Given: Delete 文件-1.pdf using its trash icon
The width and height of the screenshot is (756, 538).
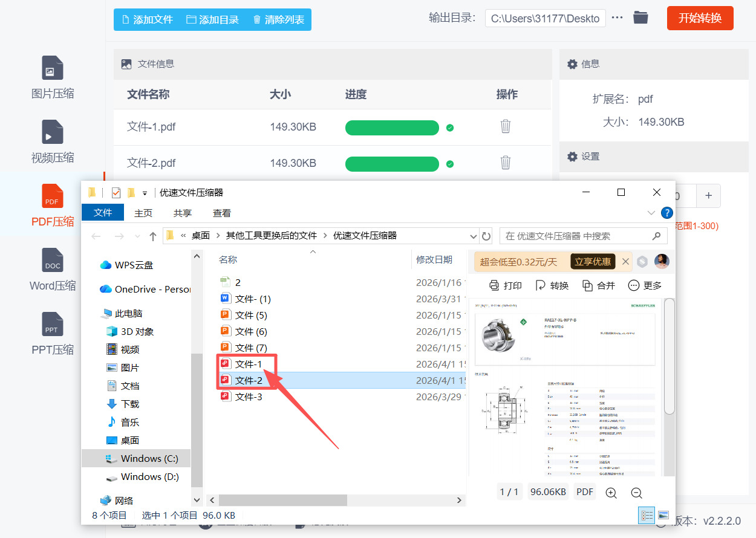Looking at the screenshot, I should point(505,128).
